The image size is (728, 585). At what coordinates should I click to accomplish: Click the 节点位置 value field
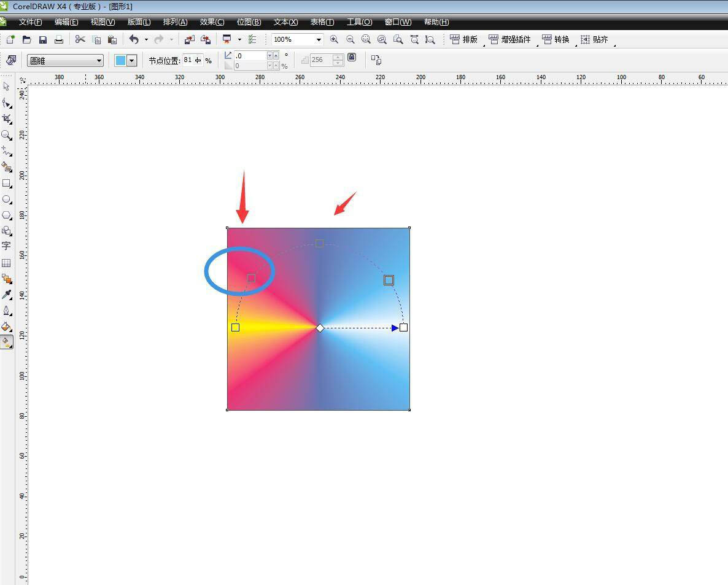[x=192, y=60]
